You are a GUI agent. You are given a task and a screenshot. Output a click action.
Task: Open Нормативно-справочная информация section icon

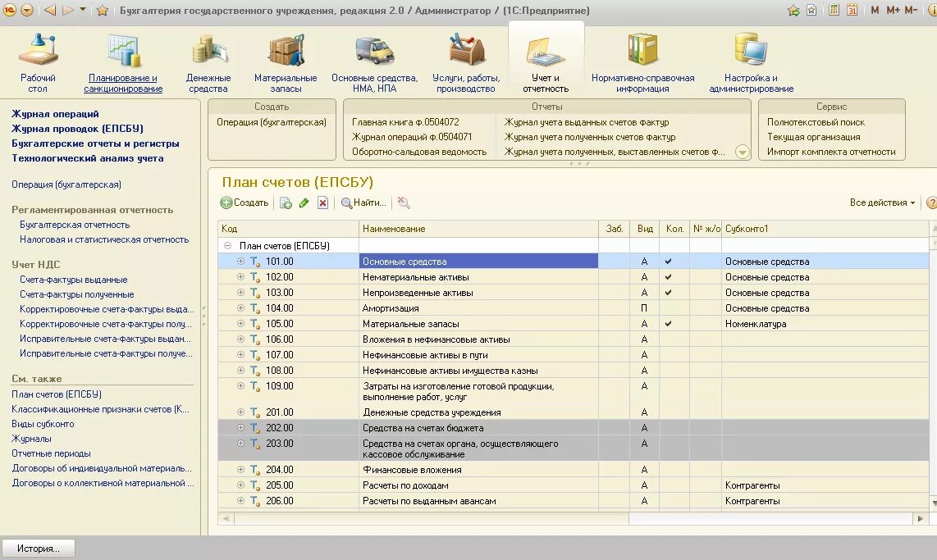(x=642, y=50)
